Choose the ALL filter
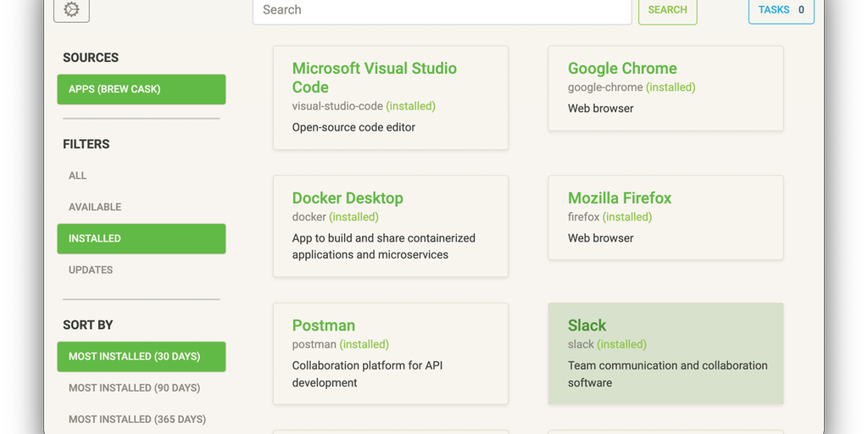Screen dimensions: 868x434 78,175
